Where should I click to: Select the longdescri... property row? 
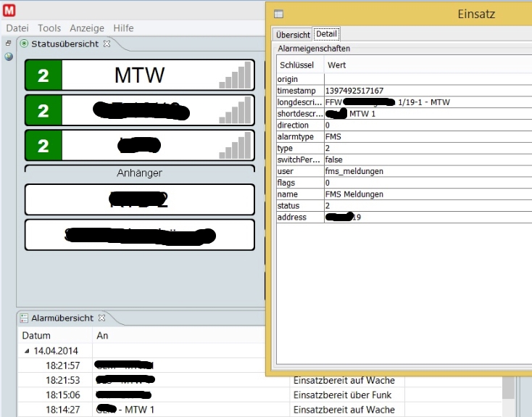[x=404, y=102]
